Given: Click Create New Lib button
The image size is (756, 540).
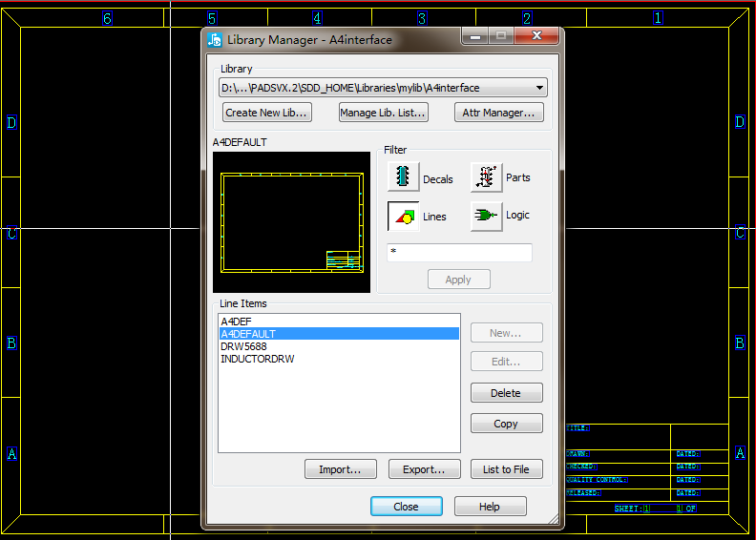Looking at the screenshot, I should 267,113.
